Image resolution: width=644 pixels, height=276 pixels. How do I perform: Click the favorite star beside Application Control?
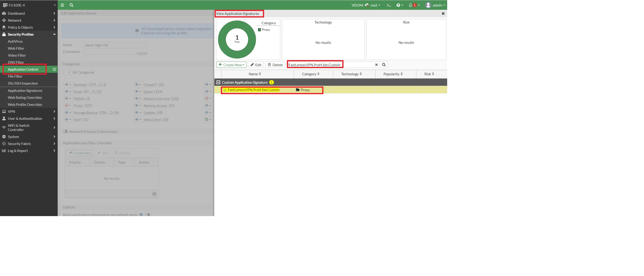[54, 69]
